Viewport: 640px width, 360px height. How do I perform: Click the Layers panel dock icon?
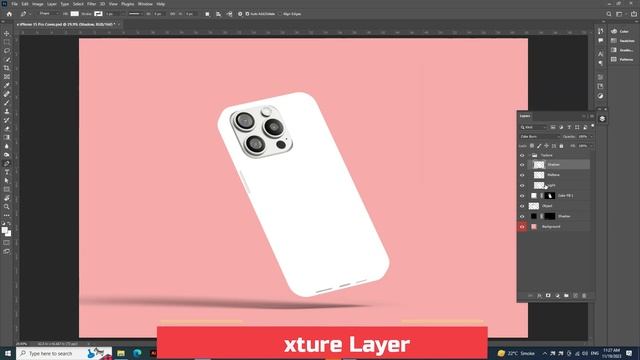click(602, 119)
